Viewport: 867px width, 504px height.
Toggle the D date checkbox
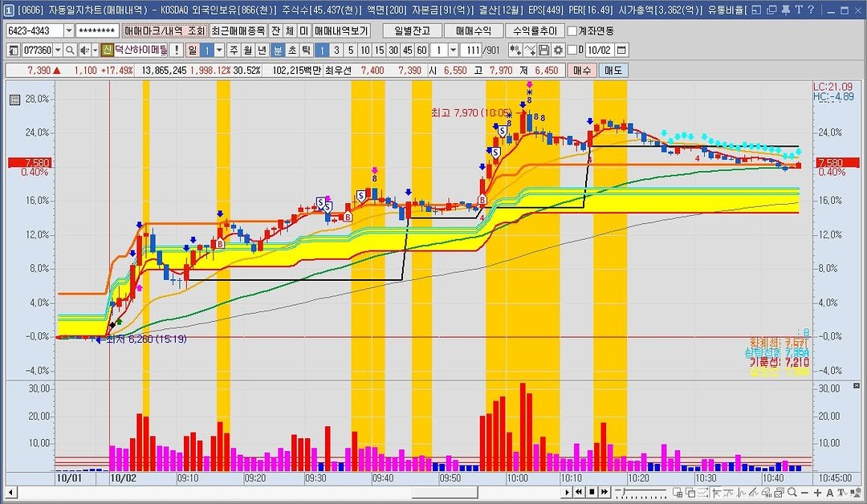tap(572, 50)
